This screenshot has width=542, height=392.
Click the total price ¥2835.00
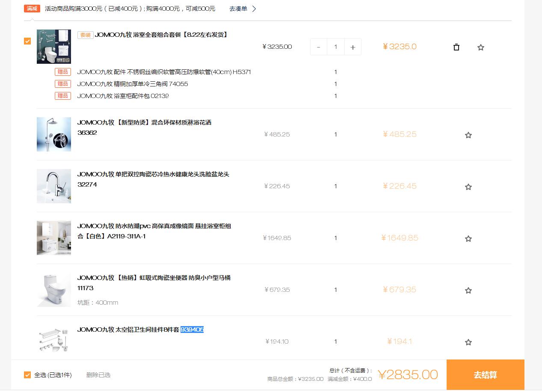[408, 375]
